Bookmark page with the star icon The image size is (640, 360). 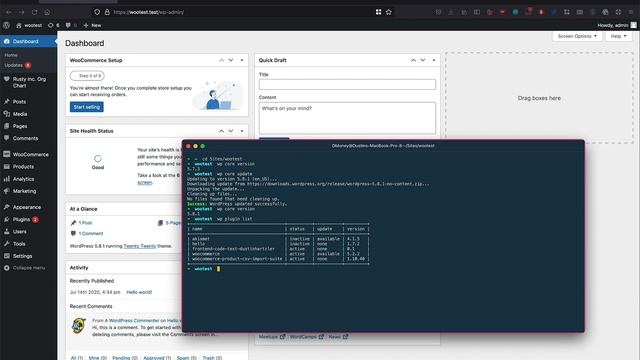click(x=389, y=12)
